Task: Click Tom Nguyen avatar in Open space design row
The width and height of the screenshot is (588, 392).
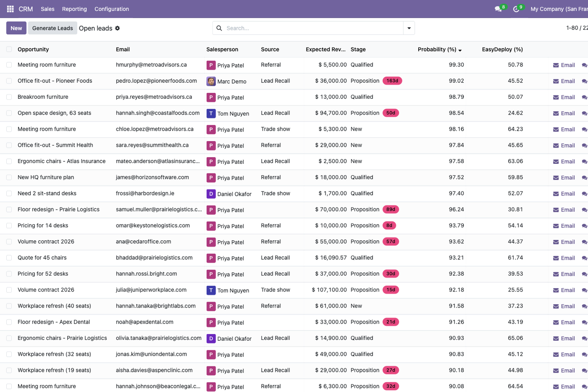Action: [211, 113]
